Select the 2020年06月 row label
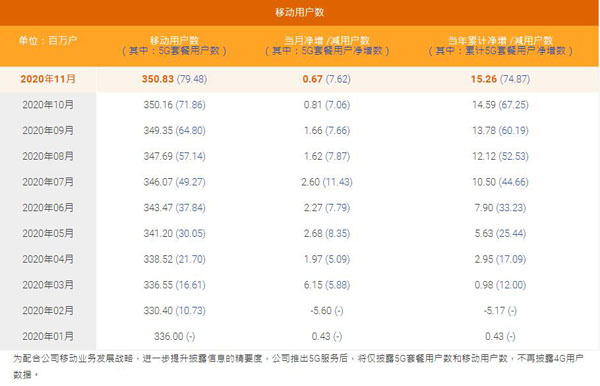 [x=48, y=208]
